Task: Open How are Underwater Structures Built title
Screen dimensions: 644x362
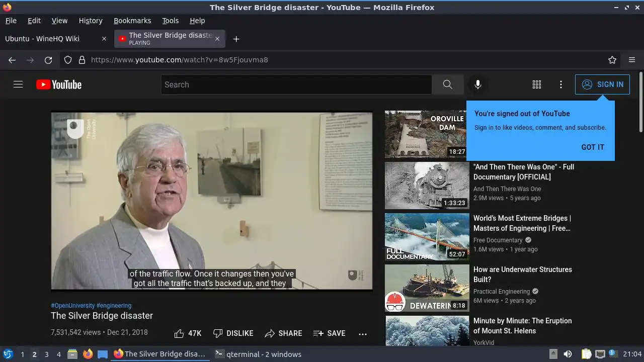Action: pyautogui.click(x=523, y=275)
